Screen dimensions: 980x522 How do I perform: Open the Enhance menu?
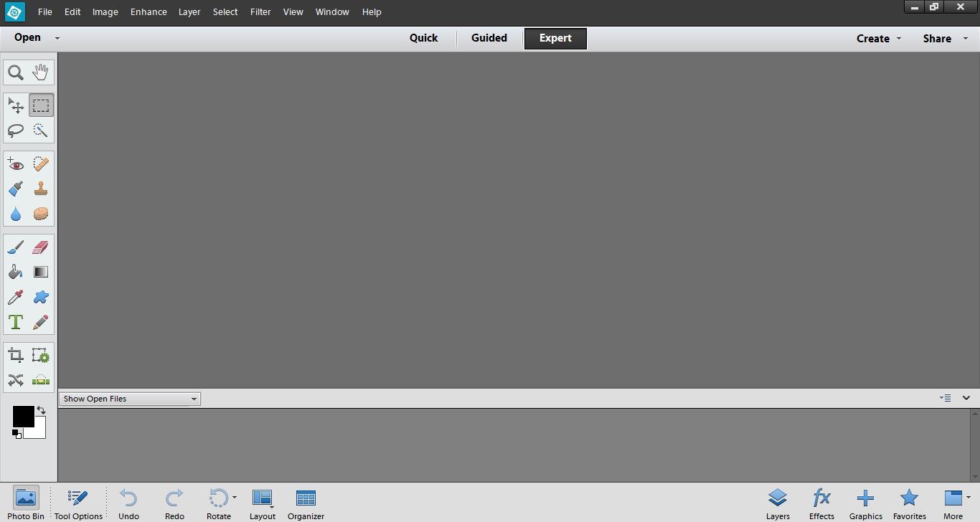pos(148,11)
